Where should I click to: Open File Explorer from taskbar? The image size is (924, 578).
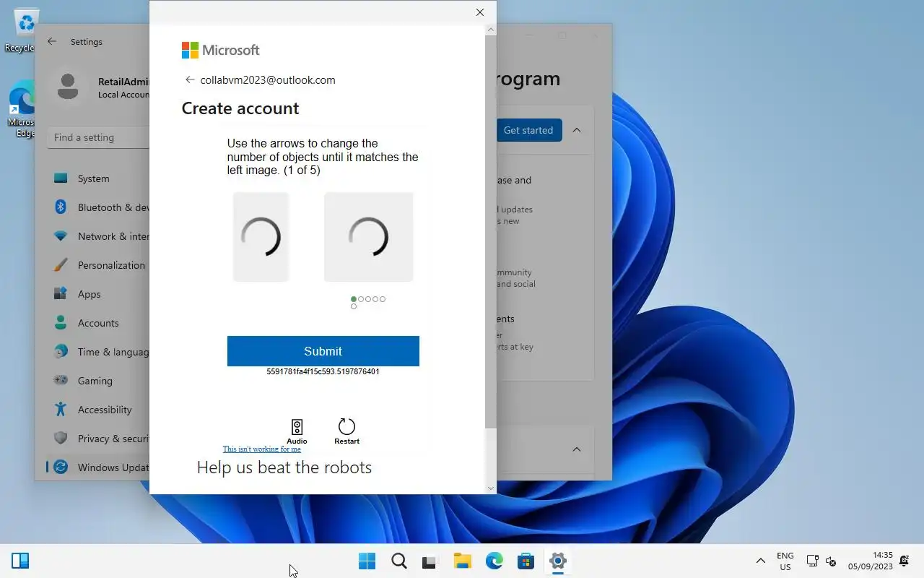462,561
